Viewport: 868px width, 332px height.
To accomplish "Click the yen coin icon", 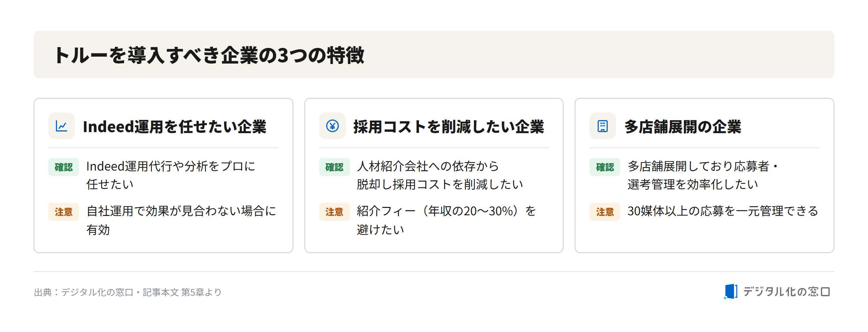I will [x=332, y=126].
